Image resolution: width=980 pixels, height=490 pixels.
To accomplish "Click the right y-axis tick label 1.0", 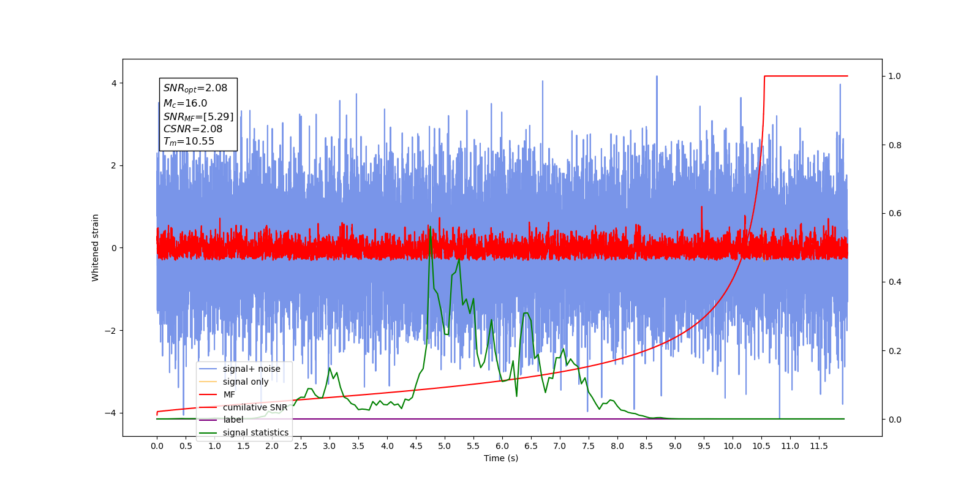I will [x=895, y=76].
